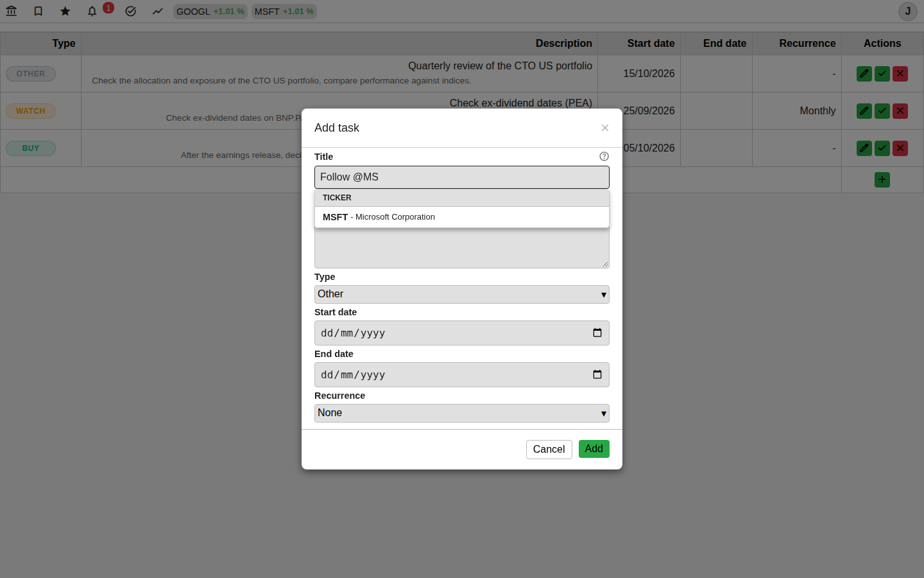Click into the Title input field
924x578 pixels.
(x=462, y=177)
